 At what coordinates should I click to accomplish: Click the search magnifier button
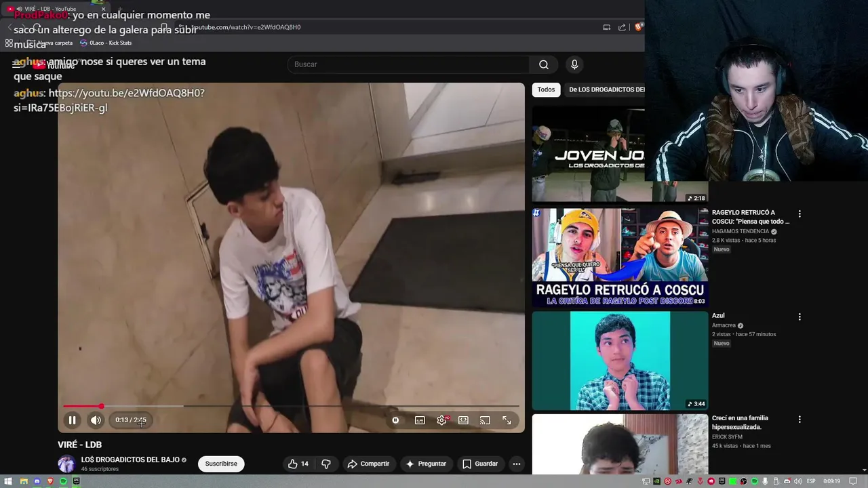(x=544, y=64)
